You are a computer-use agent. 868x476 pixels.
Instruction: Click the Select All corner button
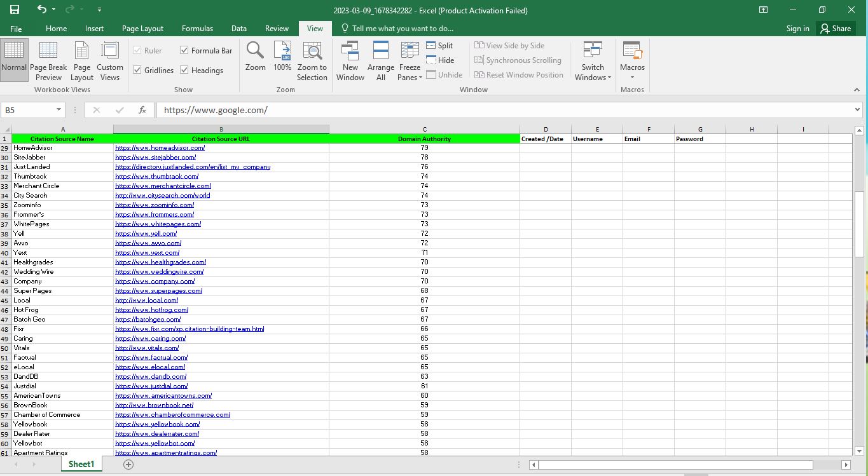click(6, 130)
